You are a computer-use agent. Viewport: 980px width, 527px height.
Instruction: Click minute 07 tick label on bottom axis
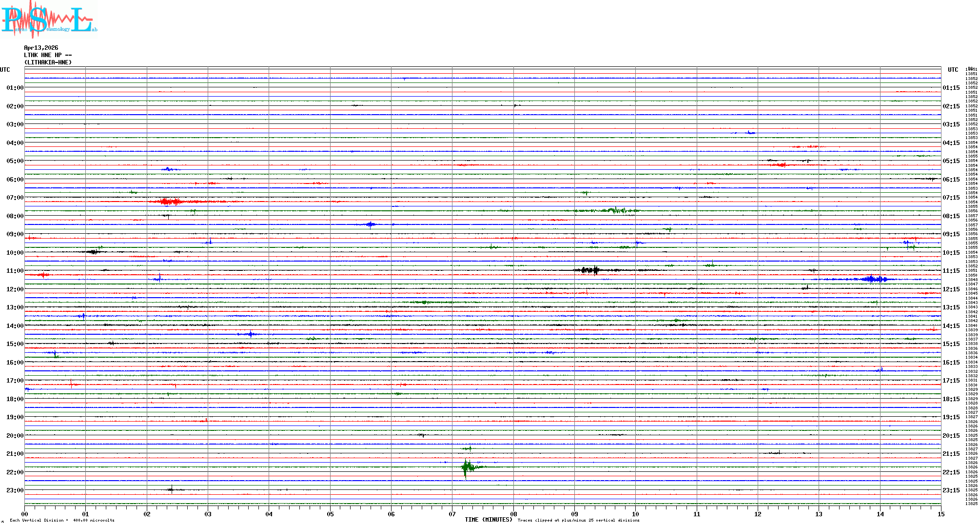(452, 514)
